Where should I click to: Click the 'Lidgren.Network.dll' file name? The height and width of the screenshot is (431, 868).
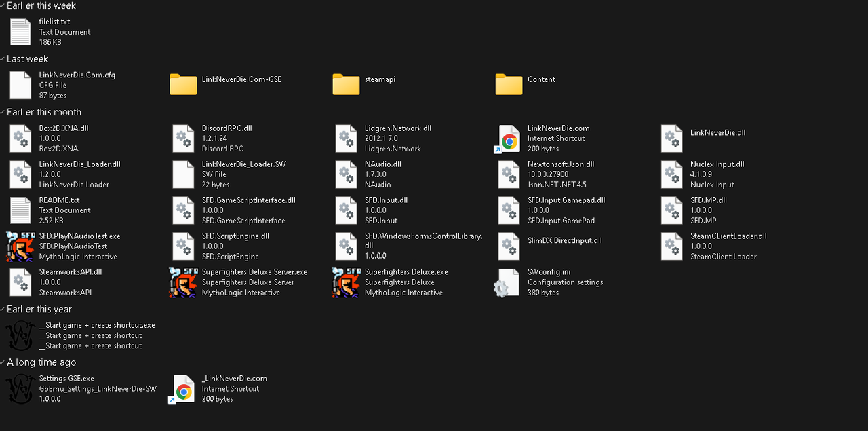(398, 128)
